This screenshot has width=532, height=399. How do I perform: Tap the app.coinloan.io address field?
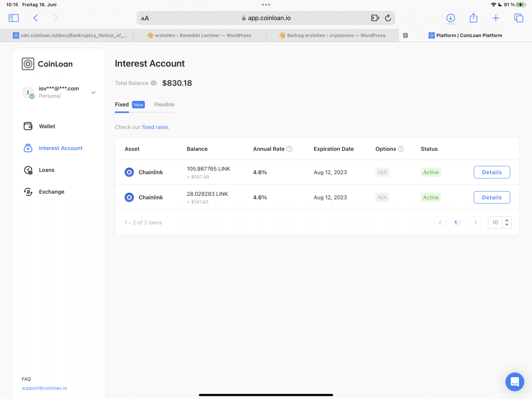tap(266, 18)
